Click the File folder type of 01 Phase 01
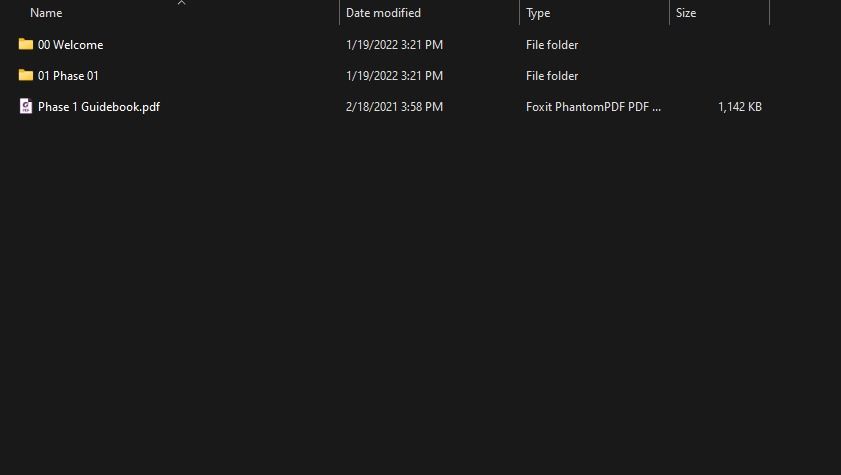 pyautogui.click(x=552, y=76)
